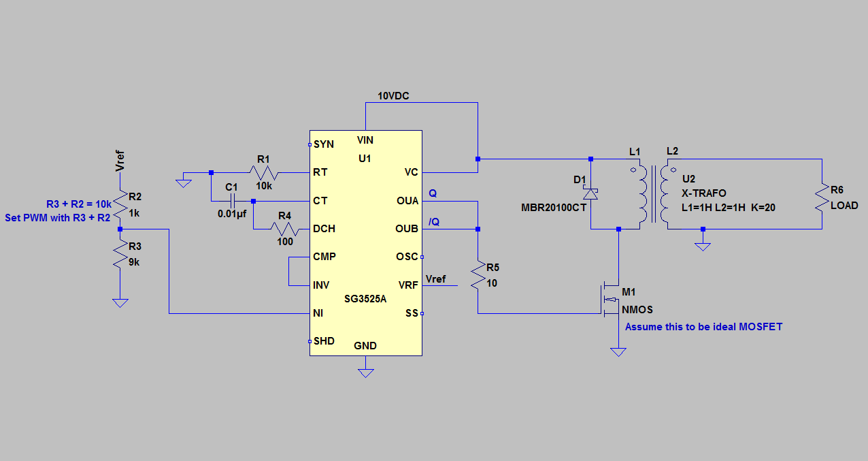
Task: Click the VIN pin label
Action: point(365,140)
